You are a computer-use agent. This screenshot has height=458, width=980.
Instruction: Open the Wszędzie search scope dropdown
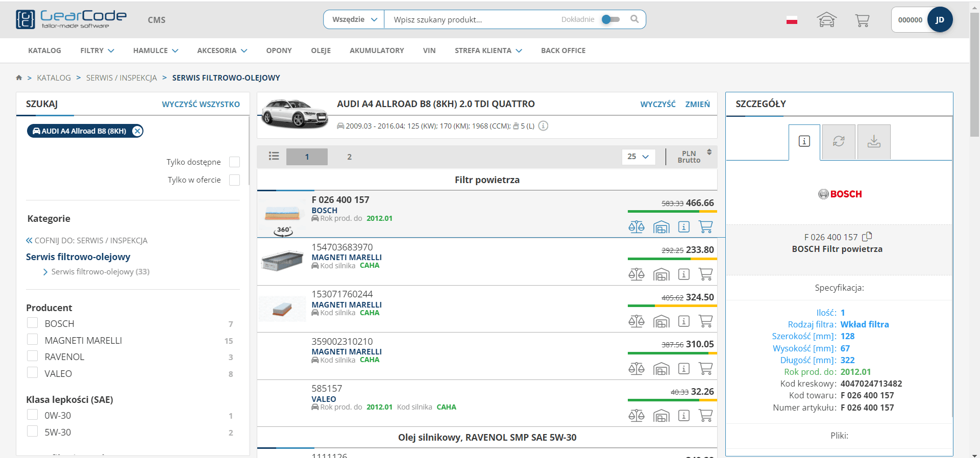point(354,19)
